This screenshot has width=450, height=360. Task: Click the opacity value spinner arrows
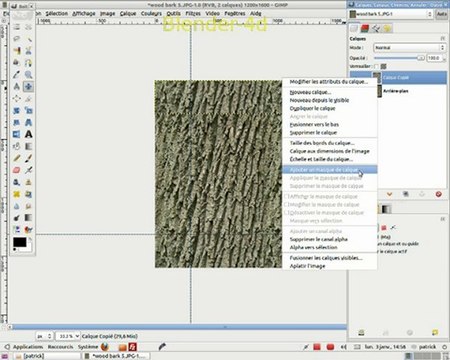coord(444,58)
